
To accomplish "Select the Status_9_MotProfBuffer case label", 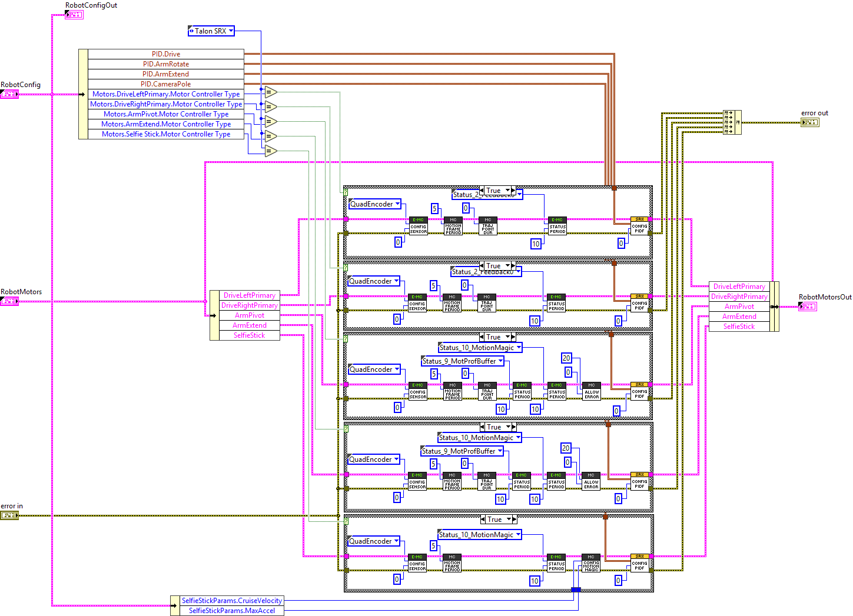I will (462, 361).
